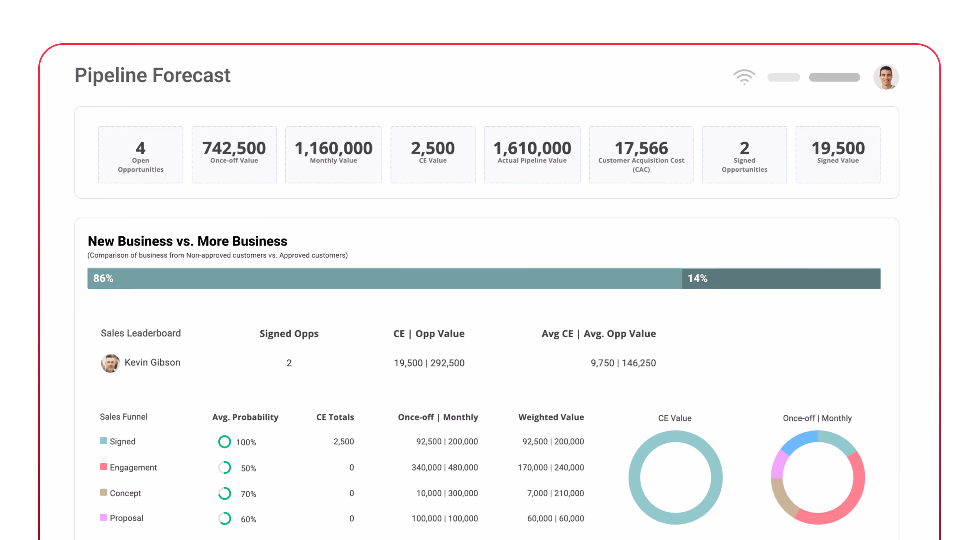
Task: Click the pink Proposal legend swatch
Action: click(103, 517)
